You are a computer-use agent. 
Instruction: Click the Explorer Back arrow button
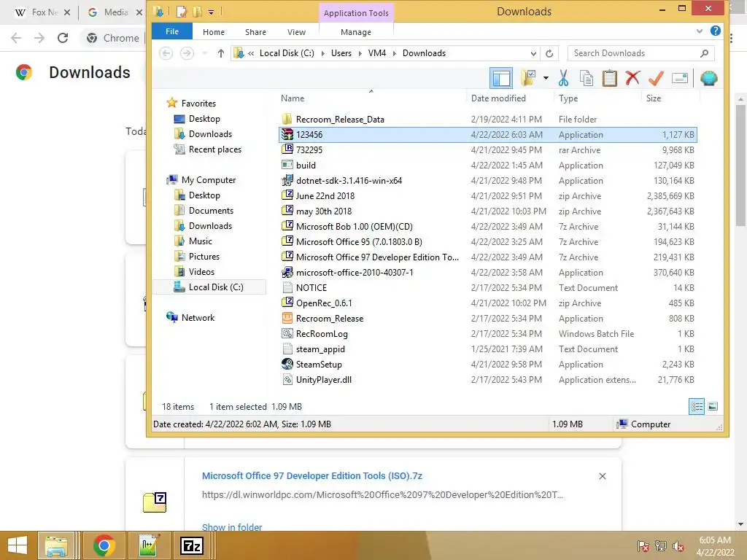[166, 52]
